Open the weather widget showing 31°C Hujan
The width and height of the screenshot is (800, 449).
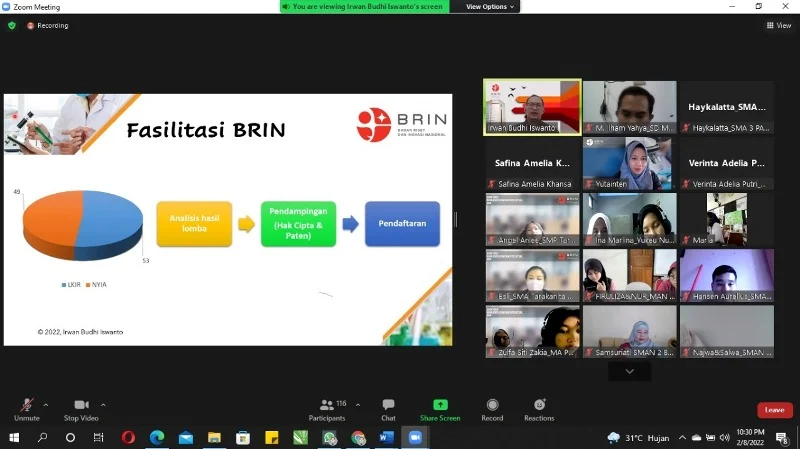pyautogui.click(x=638, y=438)
